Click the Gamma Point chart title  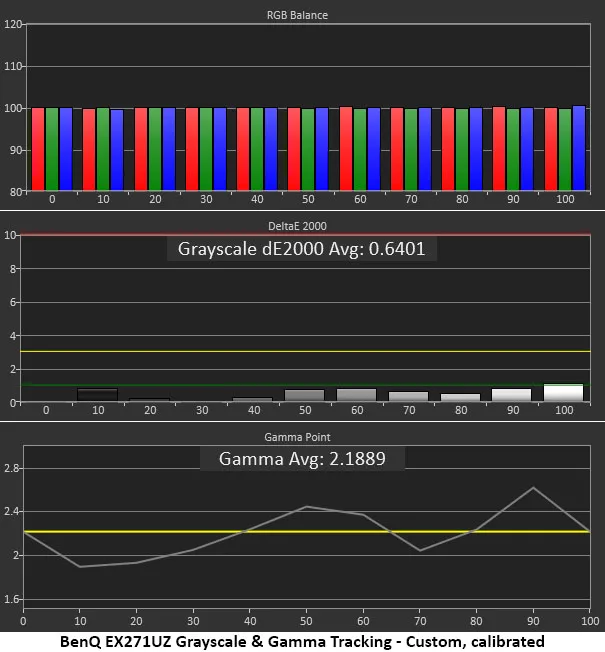point(302,438)
